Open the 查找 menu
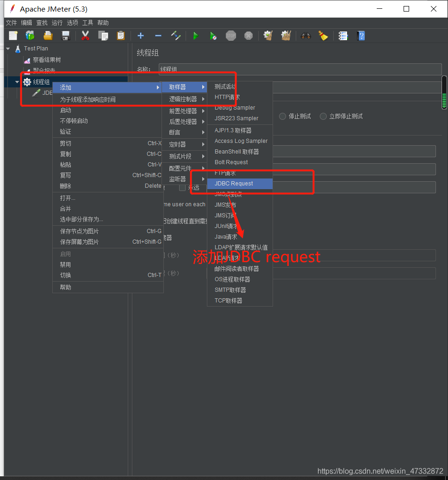Screen dimensions: 448x480 42,23
